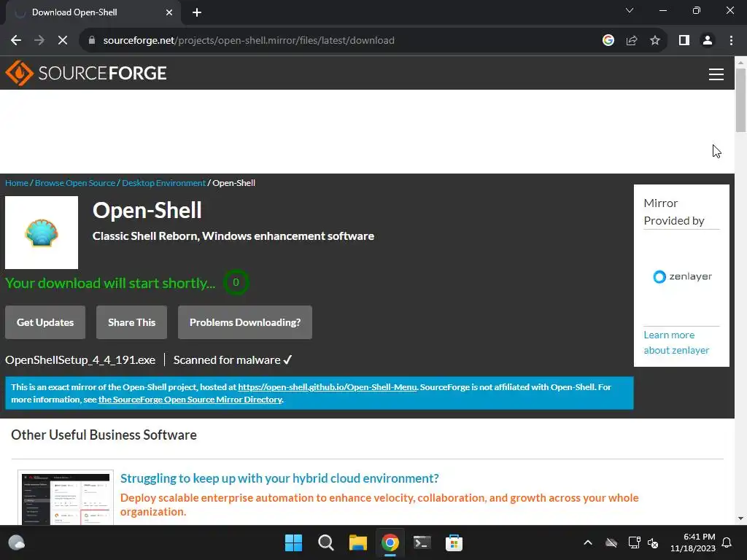Click Problems Downloading? button

coord(245,322)
